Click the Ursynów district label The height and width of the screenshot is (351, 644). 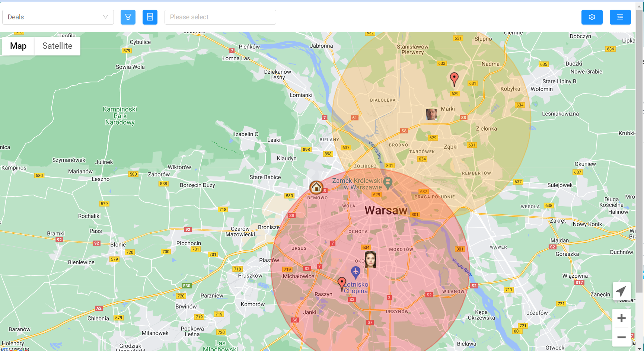click(x=397, y=312)
